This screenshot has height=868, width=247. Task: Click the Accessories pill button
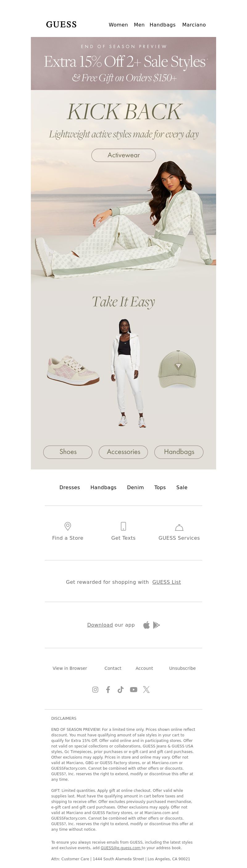click(x=124, y=452)
